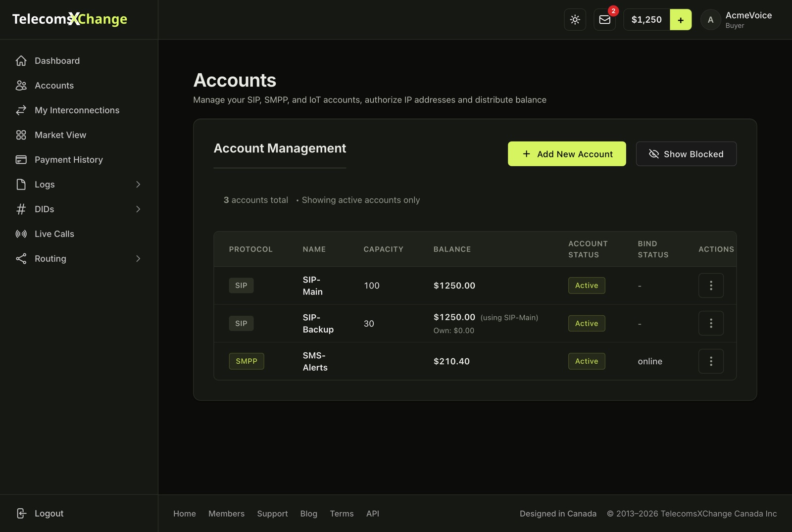
Task: Toggle the light/dark theme sun icon
Action: pos(575,20)
